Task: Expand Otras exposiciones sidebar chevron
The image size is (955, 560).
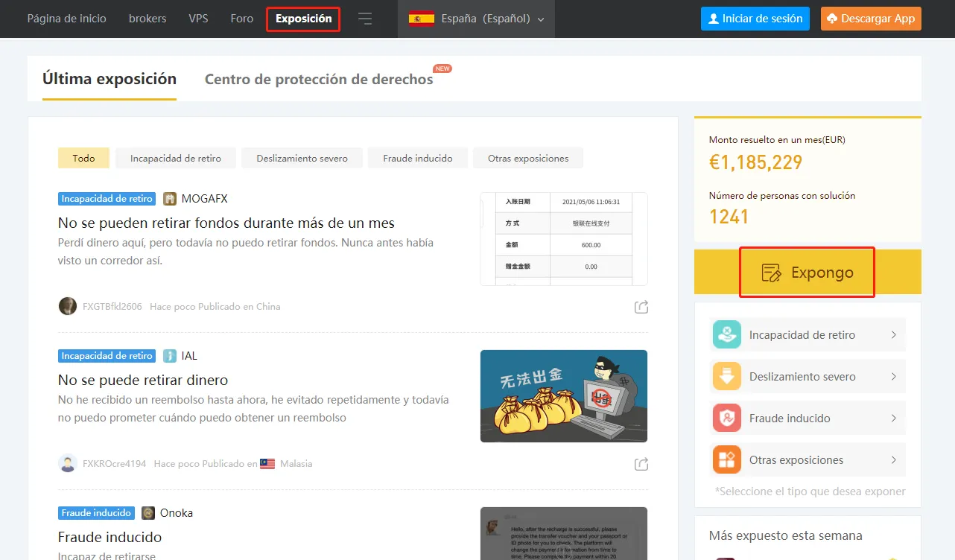Action: [894, 460]
